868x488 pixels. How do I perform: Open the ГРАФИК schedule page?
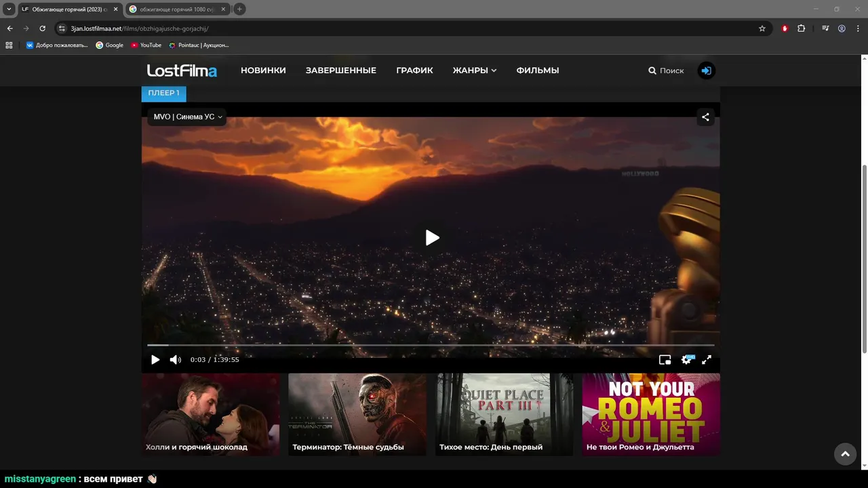click(414, 70)
